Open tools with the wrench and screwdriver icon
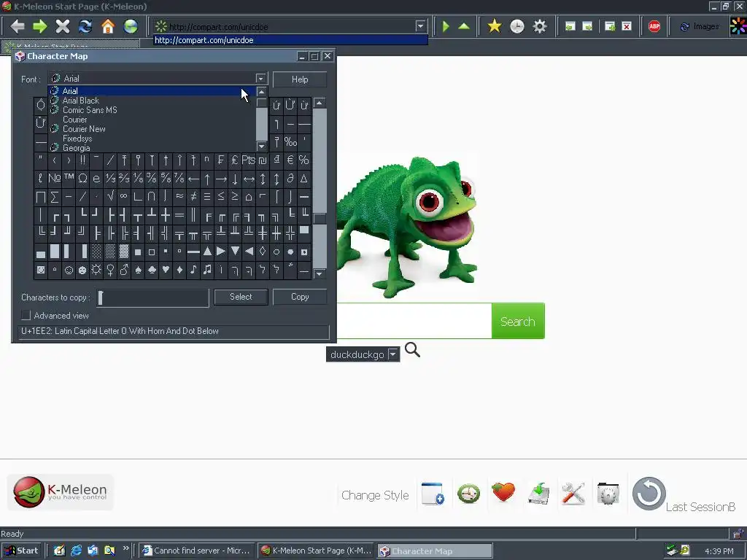The image size is (747, 560). pyautogui.click(x=573, y=494)
